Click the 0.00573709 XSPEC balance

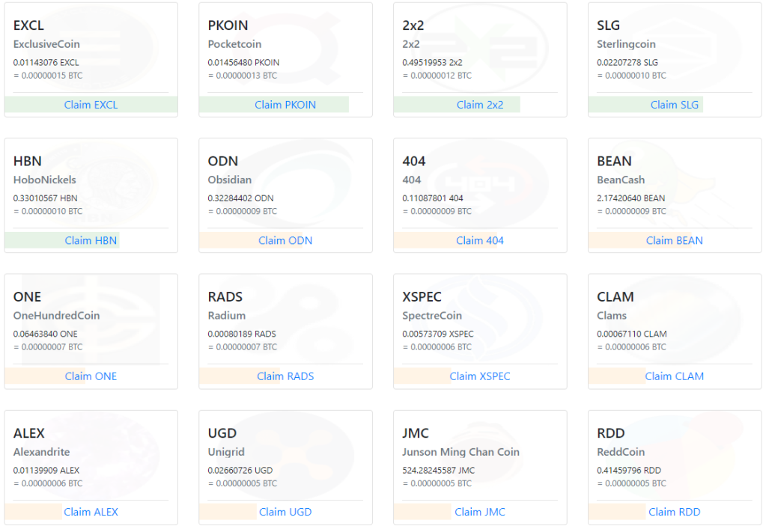pos(438,334)
